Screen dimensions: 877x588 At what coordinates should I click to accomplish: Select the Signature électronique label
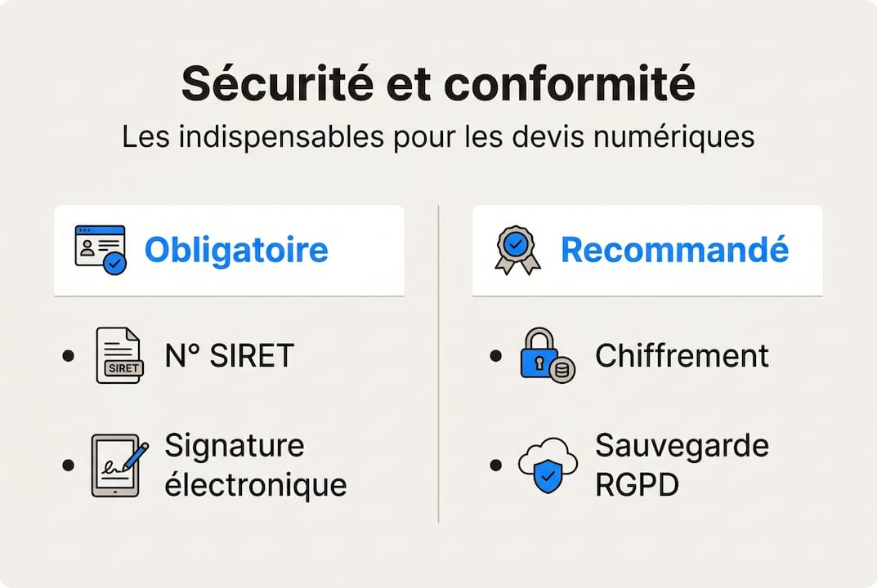[x=255, y=465]
